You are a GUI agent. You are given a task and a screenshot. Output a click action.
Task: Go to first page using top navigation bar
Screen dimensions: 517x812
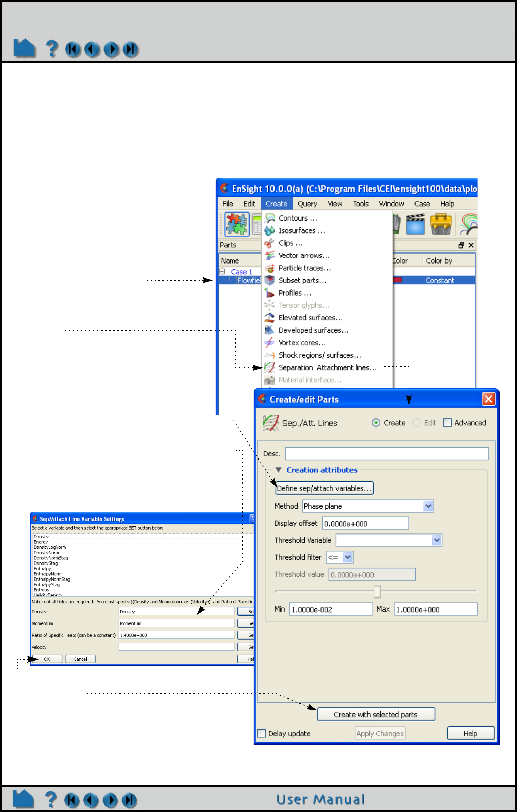pos(73,49)
